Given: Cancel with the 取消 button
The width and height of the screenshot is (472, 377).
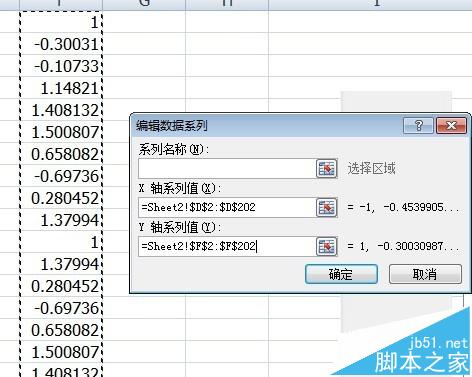Looking at the screenshot, I should click(425, 274).
